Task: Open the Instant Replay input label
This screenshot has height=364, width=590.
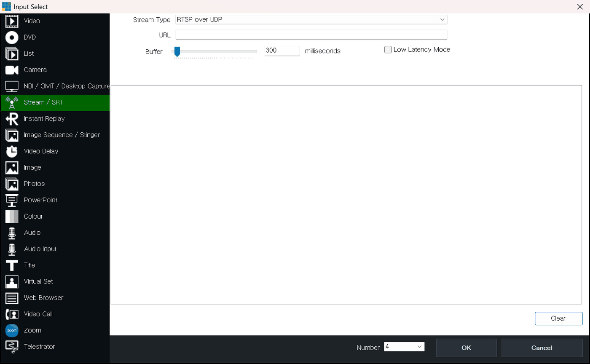Action: tap(44, 119)
